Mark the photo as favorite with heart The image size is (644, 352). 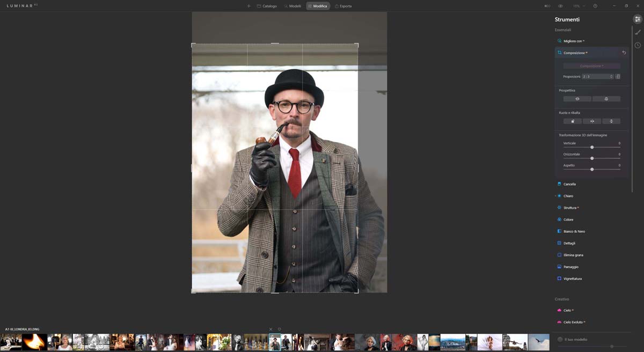(279, 329)
